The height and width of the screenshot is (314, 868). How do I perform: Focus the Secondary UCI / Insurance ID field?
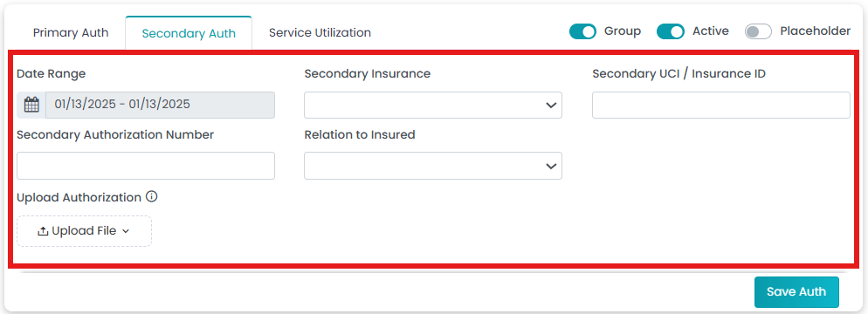point(720,105)
